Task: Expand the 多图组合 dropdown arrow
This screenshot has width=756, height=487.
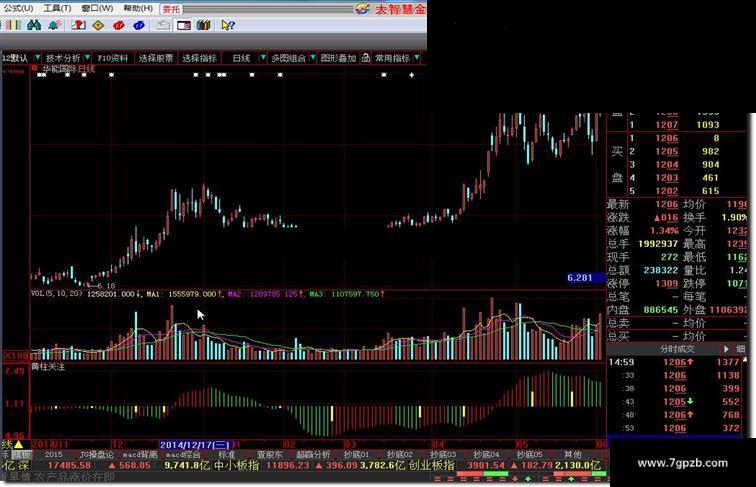Action: click(x=313, y=58)
